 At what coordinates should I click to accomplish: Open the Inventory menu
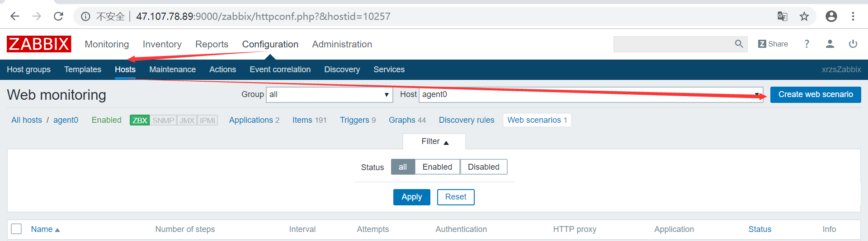[162, 44]
